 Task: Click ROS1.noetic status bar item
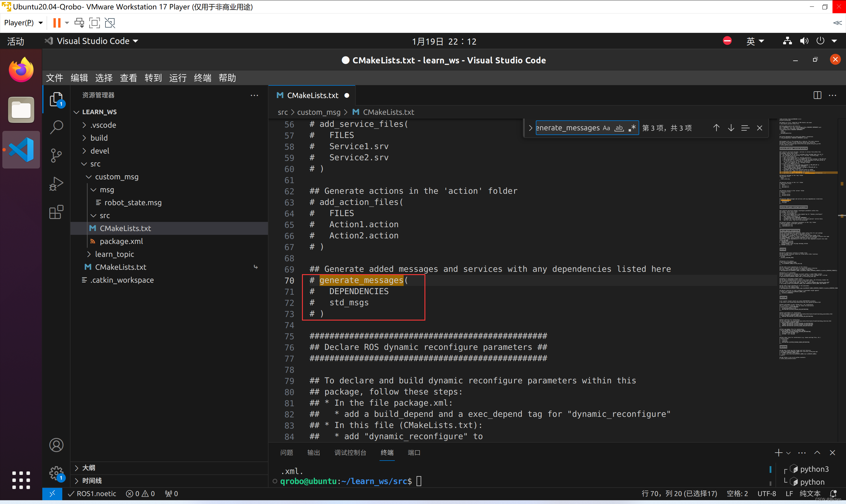tap(93, 493)
